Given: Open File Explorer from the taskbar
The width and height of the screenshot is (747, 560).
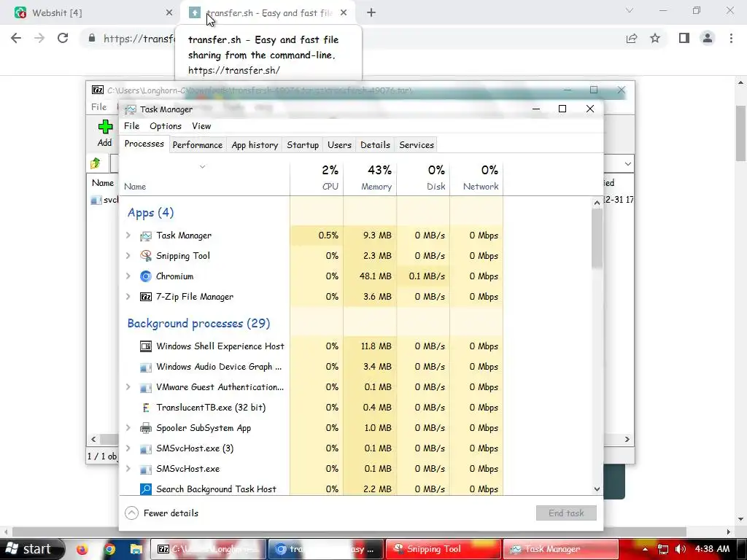Looking at the screenshot, I should 136,549.
